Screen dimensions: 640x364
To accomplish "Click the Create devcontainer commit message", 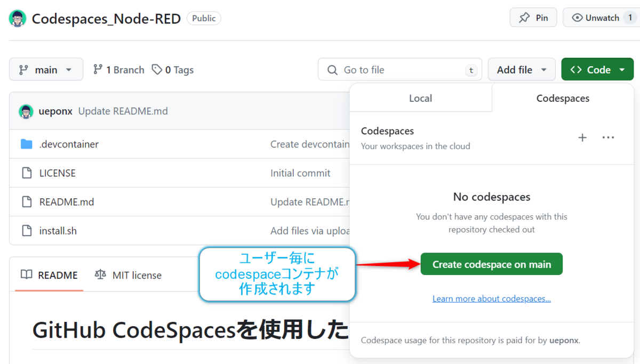I will (310, 144).
